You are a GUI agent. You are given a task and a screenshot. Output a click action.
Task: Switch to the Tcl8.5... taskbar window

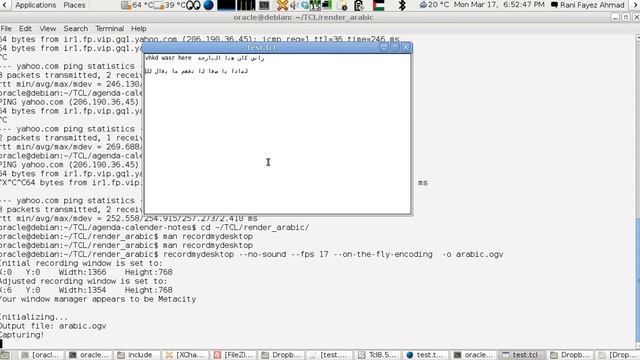377,355
